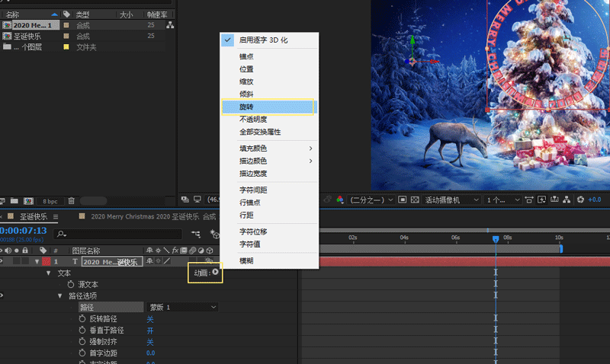Toggle stopwatch for 源文本

pos(71,284)
